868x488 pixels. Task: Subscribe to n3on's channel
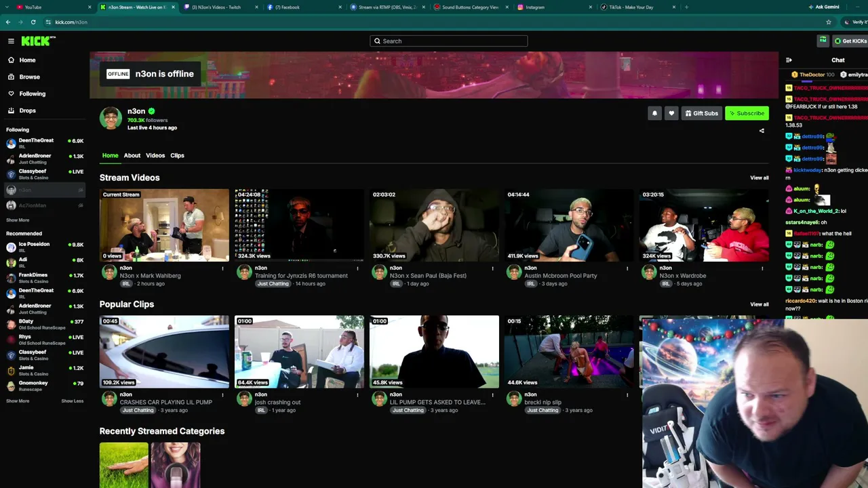[747, 113]
